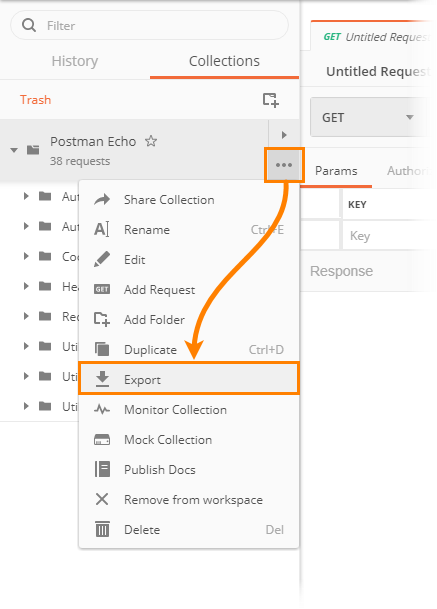Open the three-dots collection options button

[284, 165]
